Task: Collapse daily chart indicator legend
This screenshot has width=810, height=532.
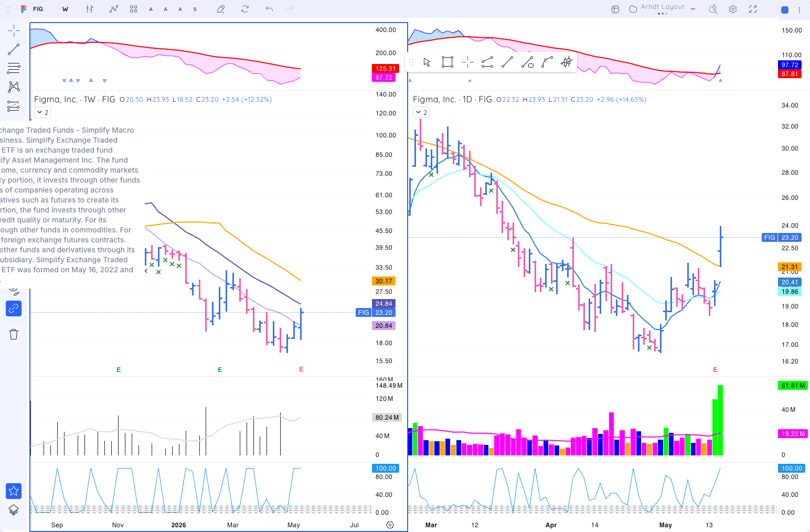Action: click(421, 112)
